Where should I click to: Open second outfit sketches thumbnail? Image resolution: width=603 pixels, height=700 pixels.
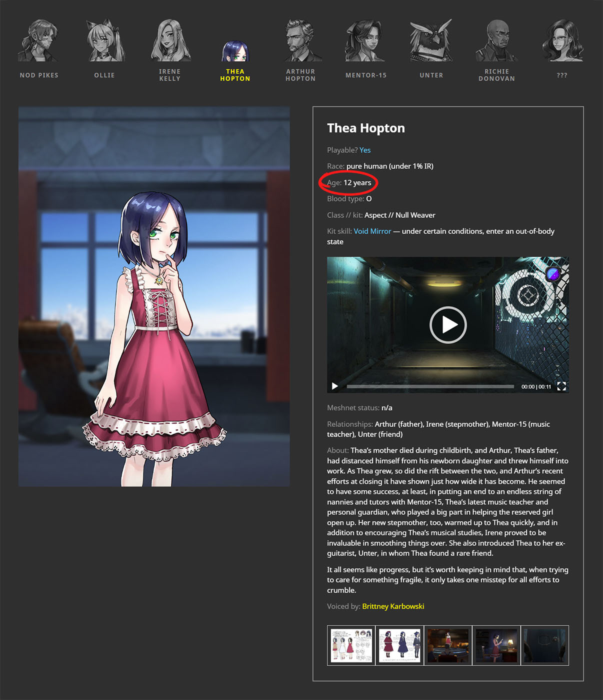[399, 645]
